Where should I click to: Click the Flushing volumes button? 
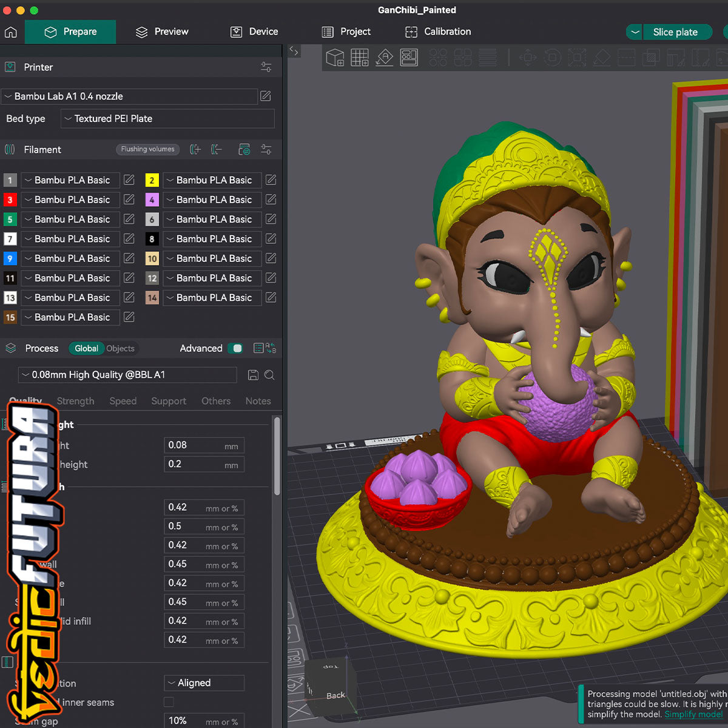147,149
